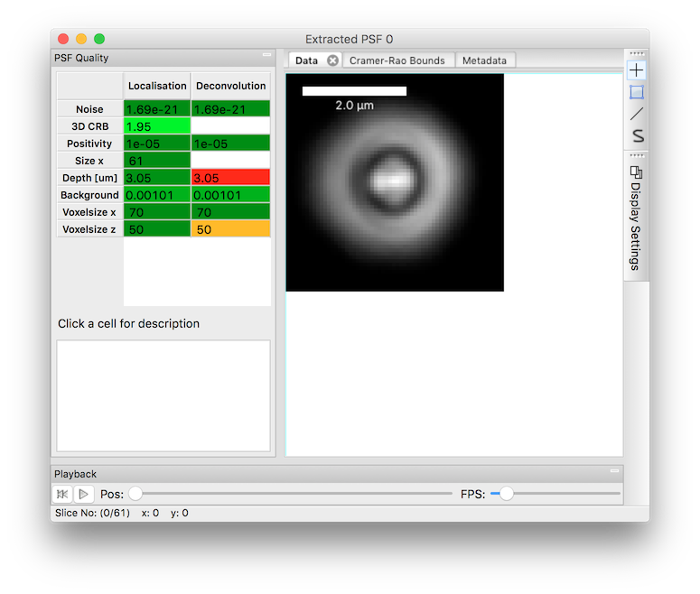
Task: Click the Pos slider handle
Action: (x=135, y=494)
